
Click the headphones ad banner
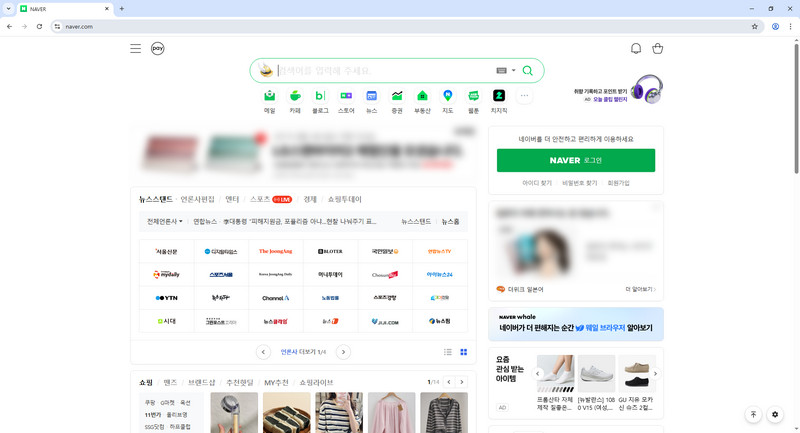coord(618,90)
